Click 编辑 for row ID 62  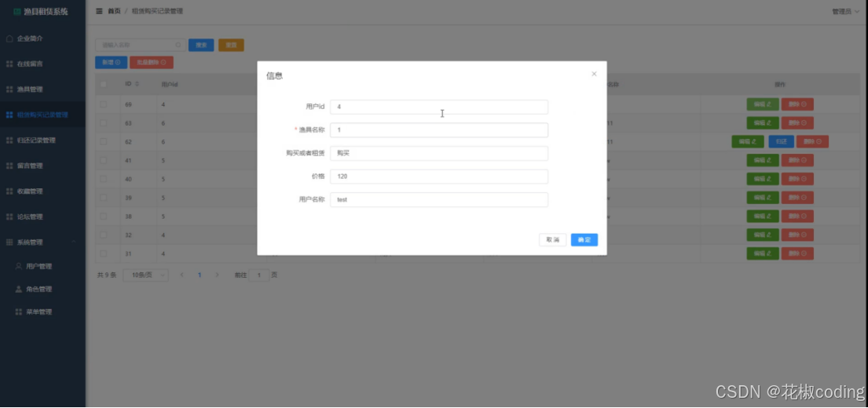coord(748,141)
